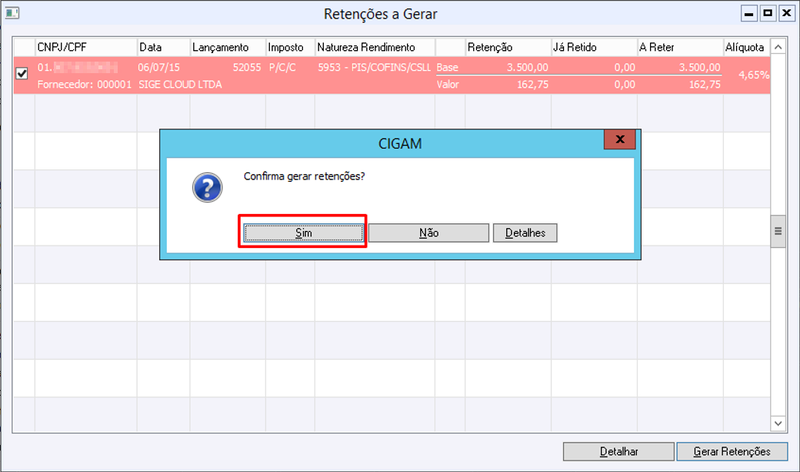This screenshot has width=800, height=472.
Task: Maximize the Retenções a Gerar window
Action: tap(768, 14)
